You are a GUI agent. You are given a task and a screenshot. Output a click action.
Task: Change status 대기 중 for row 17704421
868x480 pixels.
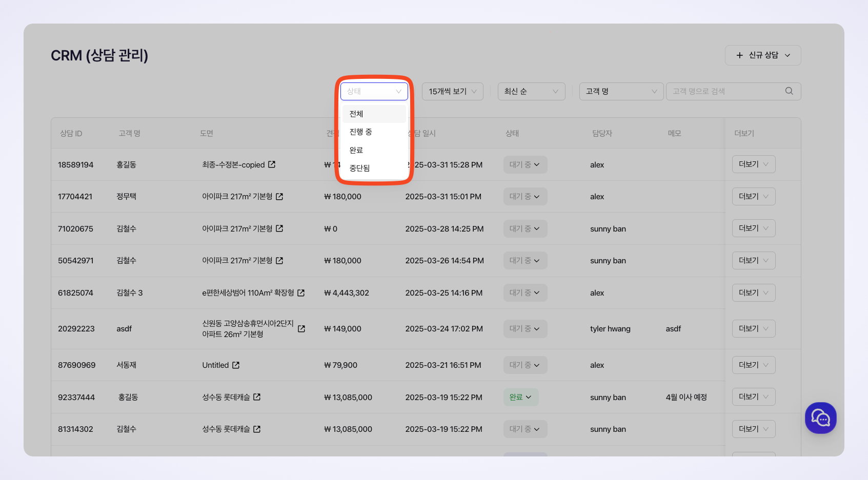pyautogui.click(x=525, y=197)
